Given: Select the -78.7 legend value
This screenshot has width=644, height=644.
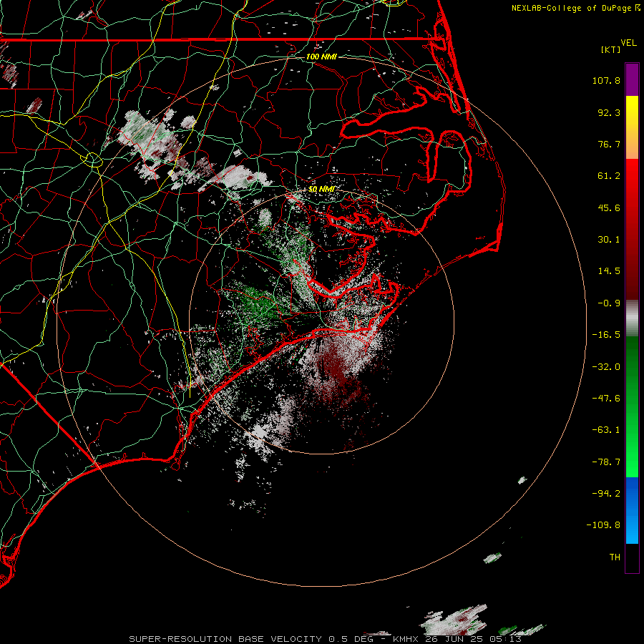Looking at the screenshot, I should tap(606, 462).
